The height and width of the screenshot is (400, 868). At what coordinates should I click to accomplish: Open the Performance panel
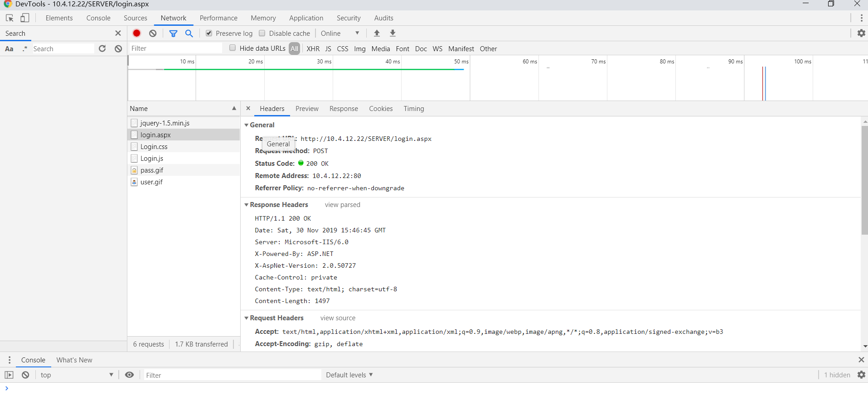click(x=218, y=18)
